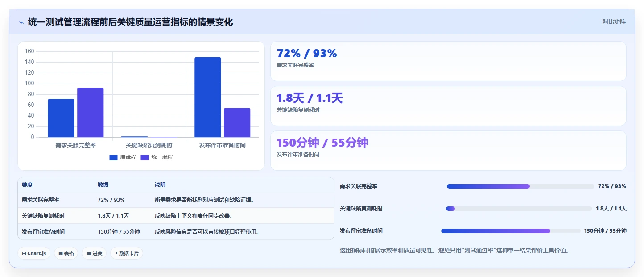Select the 发布评审准备时间 table row cell
Screen dimensions: 644x277
click(x=43, y=232)
